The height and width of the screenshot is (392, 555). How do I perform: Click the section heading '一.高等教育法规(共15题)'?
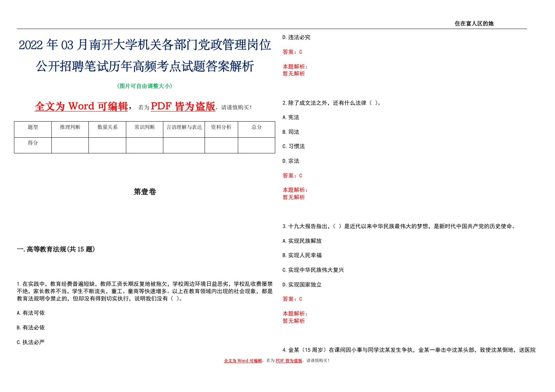pyautogui.click(x=56, y=249)
